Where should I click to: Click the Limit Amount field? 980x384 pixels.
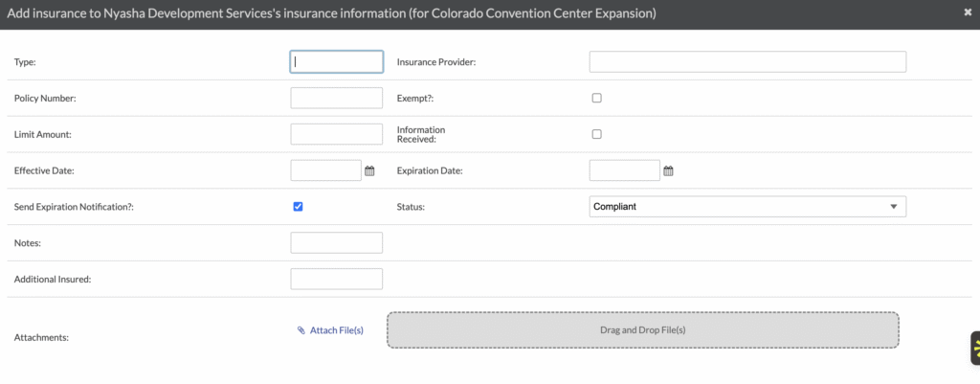(x=336, y=134)
